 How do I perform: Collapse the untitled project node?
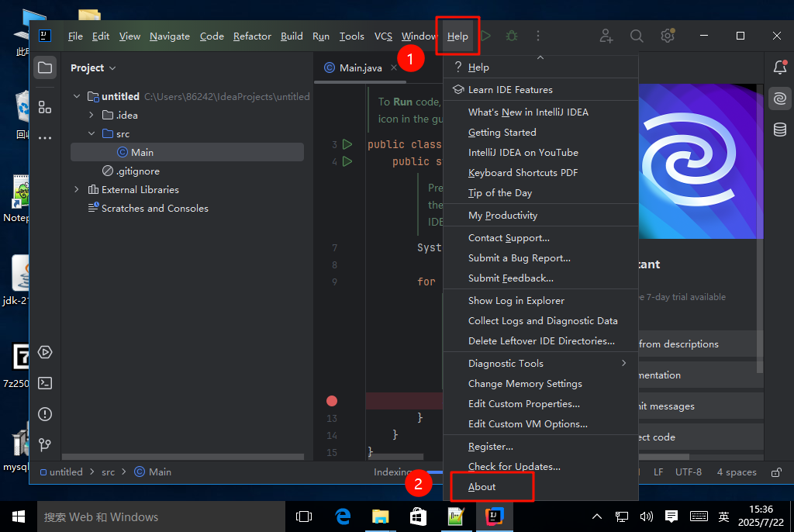pyautogui.click(x=77, y=96)
